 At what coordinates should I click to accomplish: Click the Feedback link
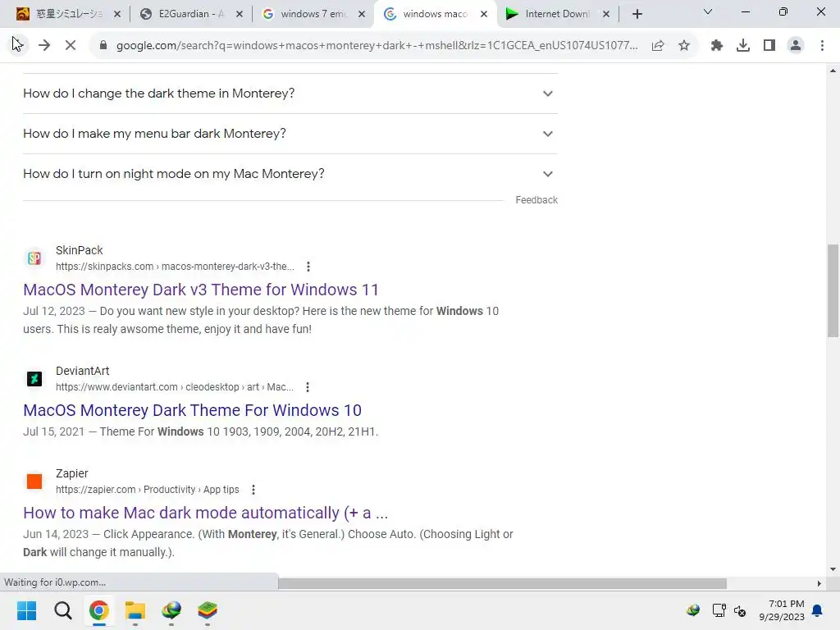536,200
